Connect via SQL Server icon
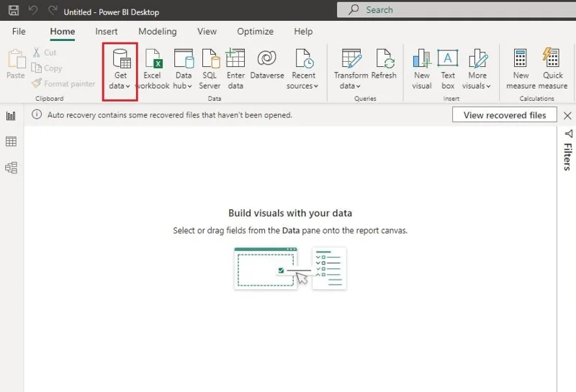 [211, 59]
